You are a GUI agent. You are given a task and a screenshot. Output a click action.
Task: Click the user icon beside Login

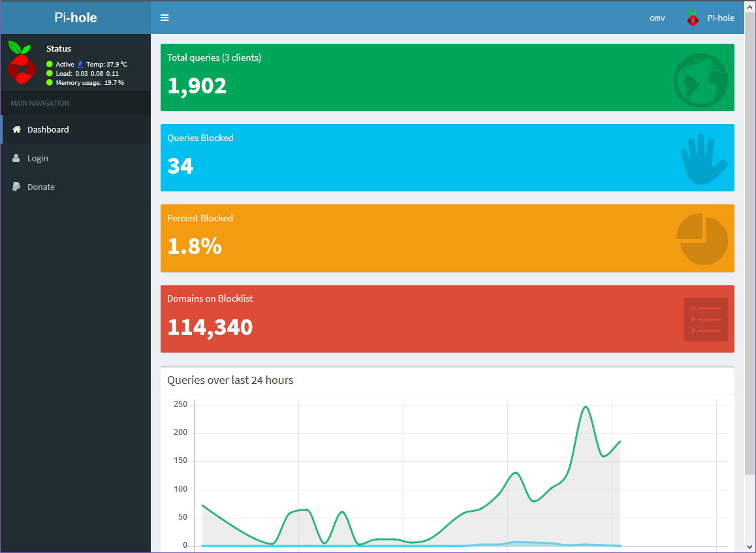[x=16, y=158]
